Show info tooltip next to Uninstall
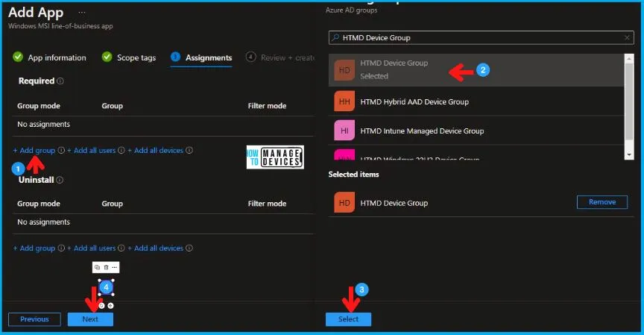The height and width of the screenshot is (335, 644). click(x=60, y=180)
